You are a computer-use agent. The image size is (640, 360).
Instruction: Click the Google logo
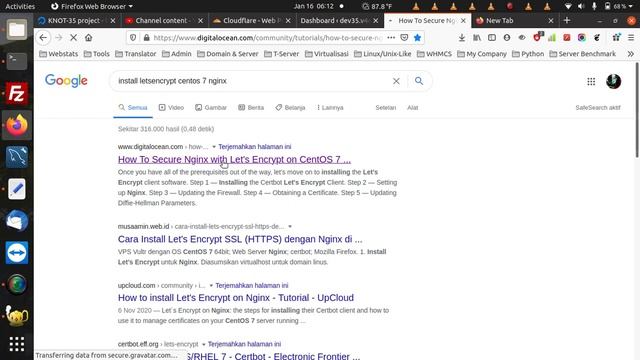(66, 81)
